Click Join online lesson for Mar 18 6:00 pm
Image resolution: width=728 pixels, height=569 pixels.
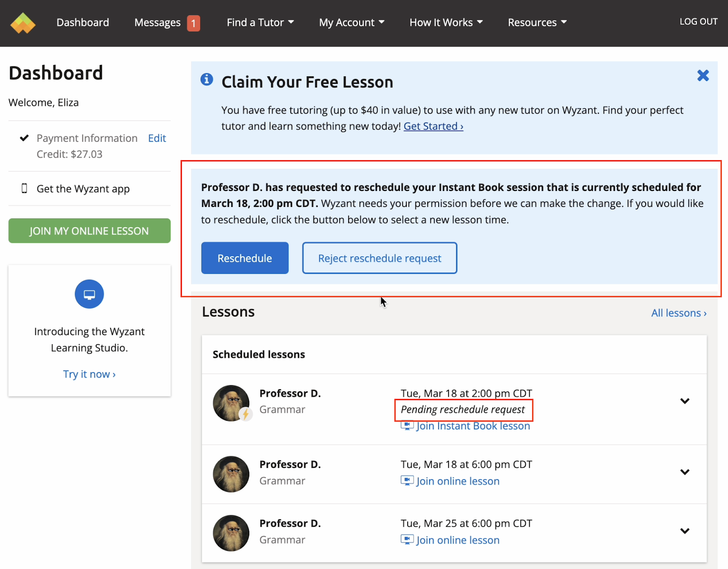tap(458, 481)
